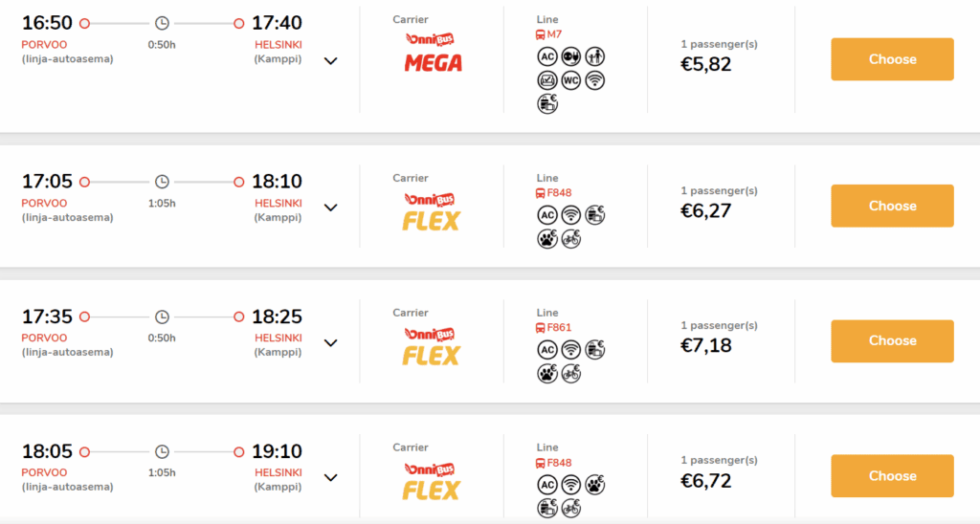Click the paid luggage icon on the 17:05 trip
This screenshot has height=524, width=980.
pyautogui.click(x=595, y=215)
